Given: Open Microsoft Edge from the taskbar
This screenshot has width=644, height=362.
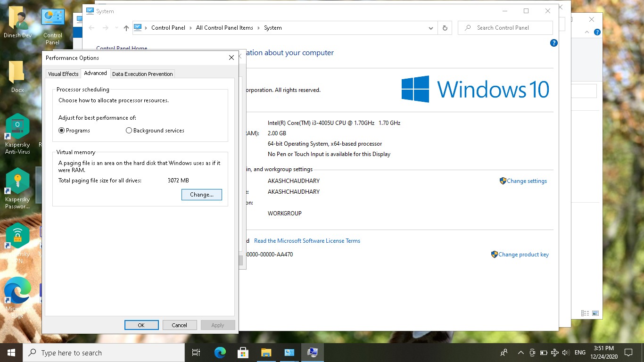Looking at the screenshot, I should 220,353.
